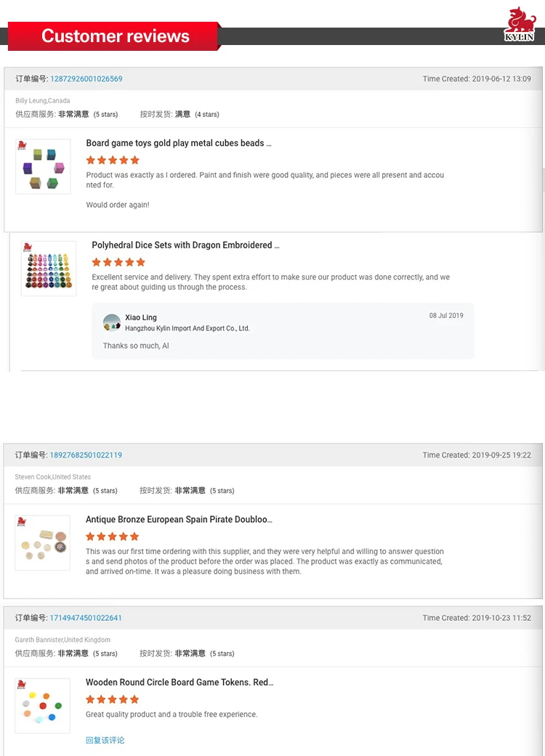
Task: Click the Hangzhou Kylin Import And Export name
Action: point(187,328)
